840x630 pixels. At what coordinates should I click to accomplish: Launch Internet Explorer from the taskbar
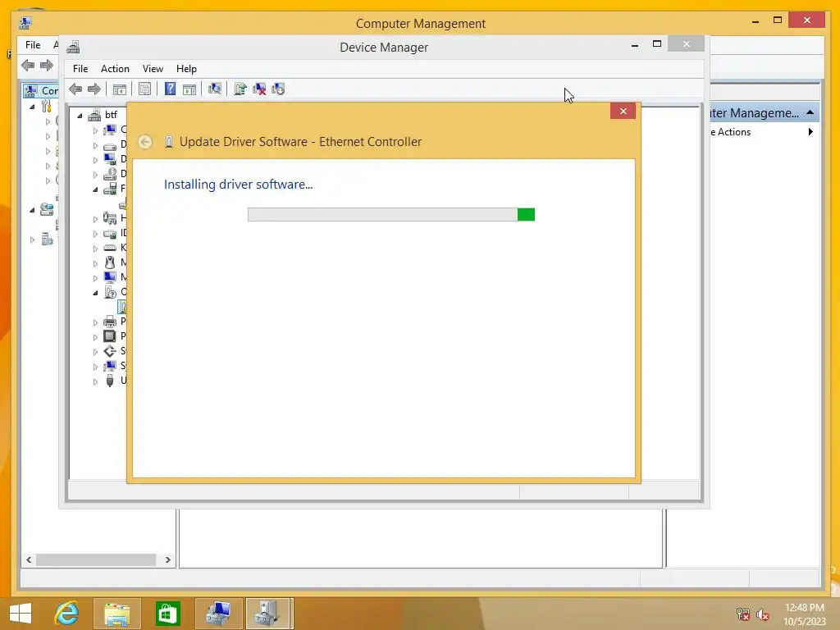coord(67,614)
